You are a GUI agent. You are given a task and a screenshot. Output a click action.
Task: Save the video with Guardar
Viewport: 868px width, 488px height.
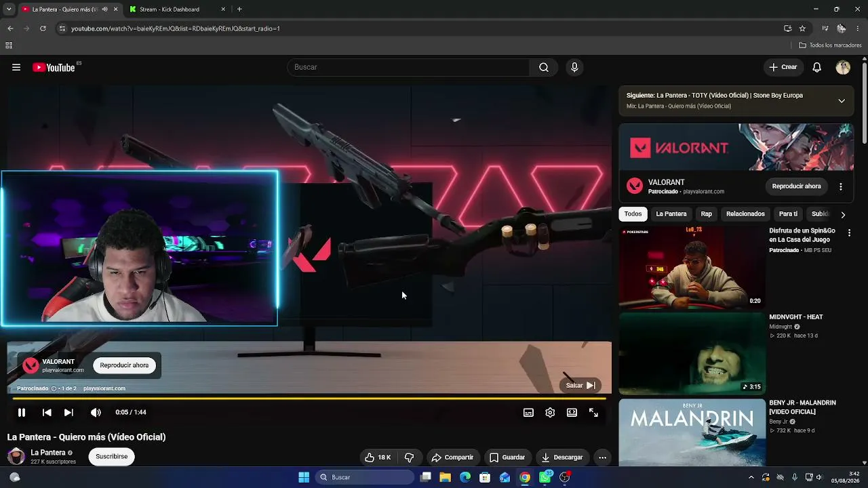tap(507, 457)
